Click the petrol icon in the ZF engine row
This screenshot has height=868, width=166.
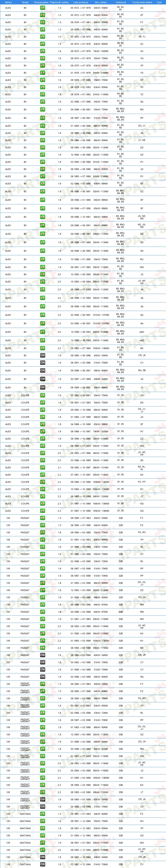(x=42, y=15)
